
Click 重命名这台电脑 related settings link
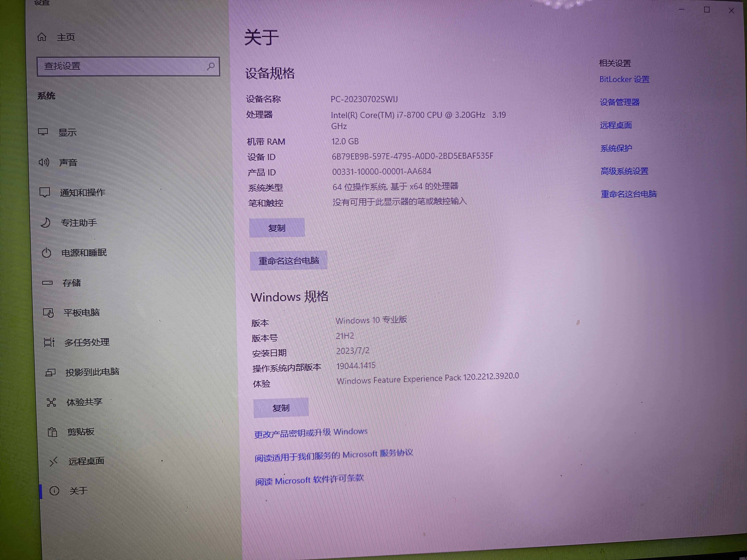click(628, 194)
